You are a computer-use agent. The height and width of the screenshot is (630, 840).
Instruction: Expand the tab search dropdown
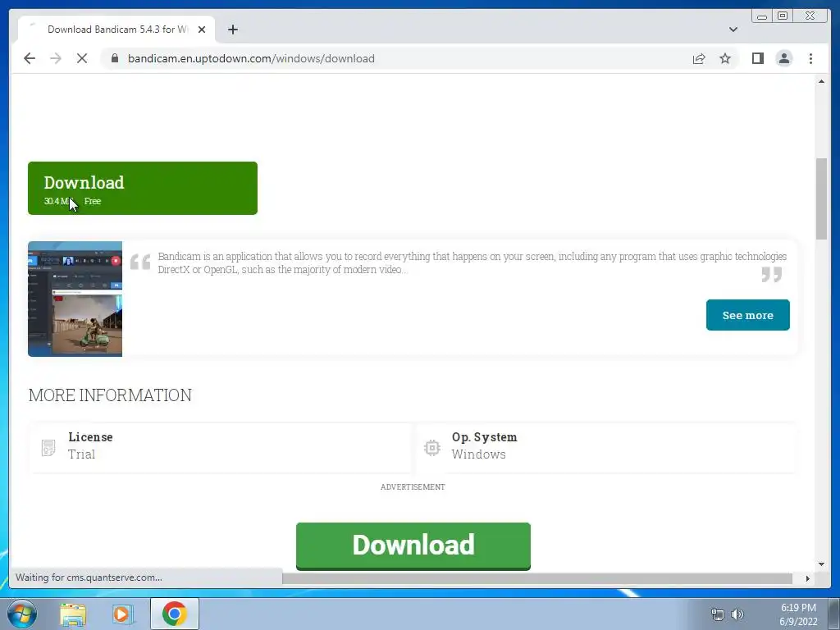[733, 30]
